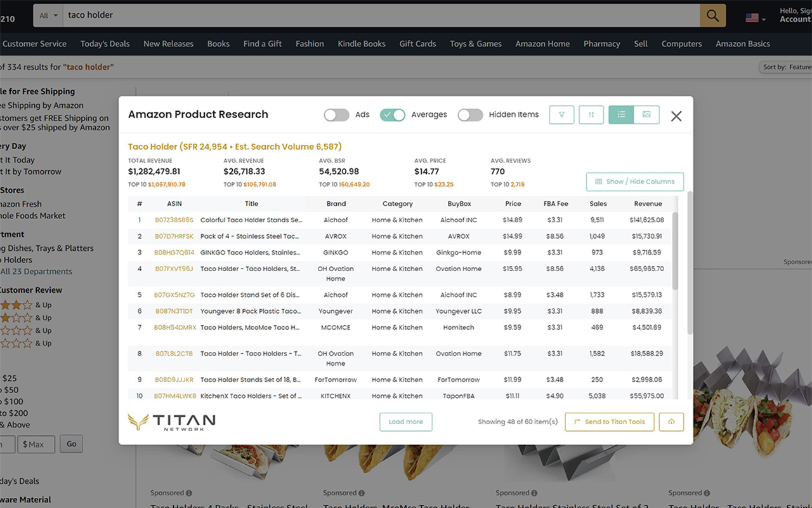Click Send to Titan Tools button

click(610, 422)
